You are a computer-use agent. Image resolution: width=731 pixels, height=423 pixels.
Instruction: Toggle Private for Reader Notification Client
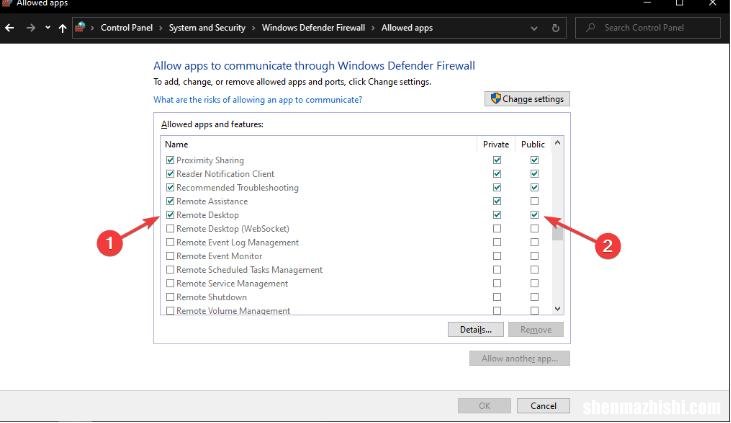[x=497, y=174]
